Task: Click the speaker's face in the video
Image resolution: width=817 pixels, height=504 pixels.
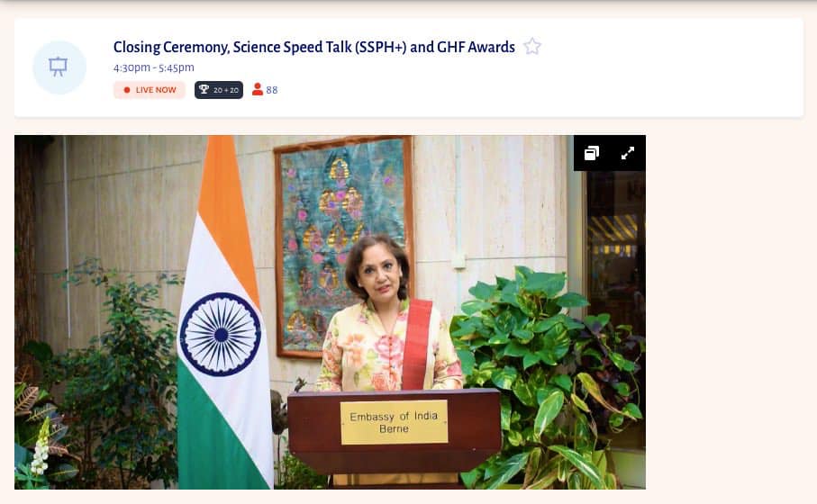Action: tap(379, 274)
